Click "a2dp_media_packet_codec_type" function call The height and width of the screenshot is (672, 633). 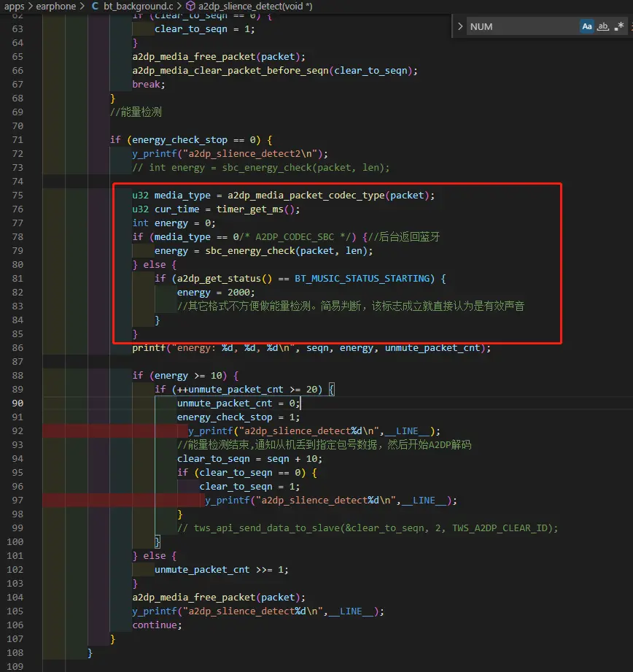pos(306,196)
